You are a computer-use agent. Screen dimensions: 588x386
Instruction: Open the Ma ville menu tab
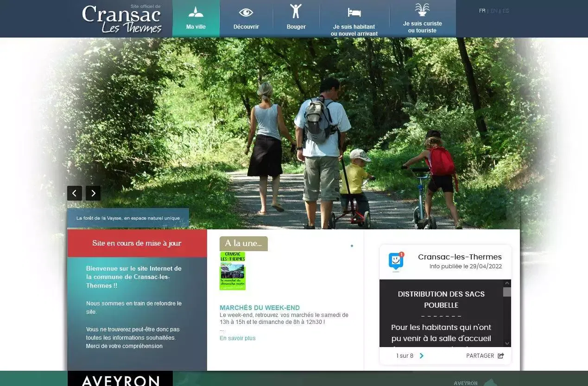196,19
